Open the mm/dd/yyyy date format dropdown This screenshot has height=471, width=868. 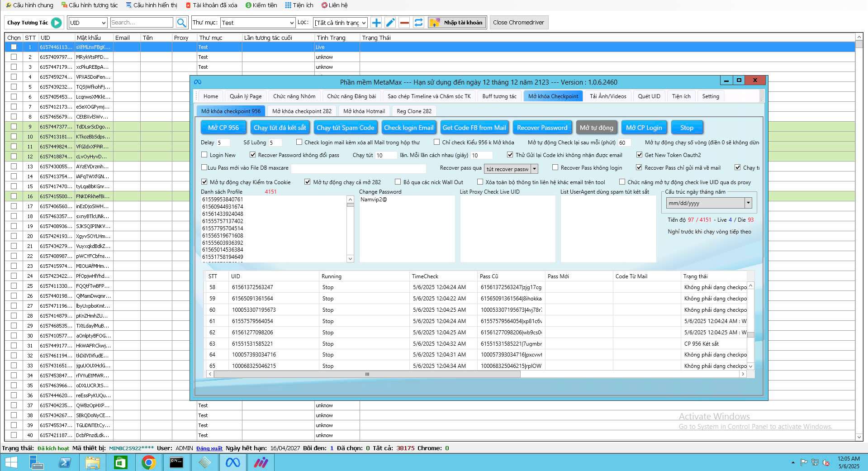(x=709, y=203)
